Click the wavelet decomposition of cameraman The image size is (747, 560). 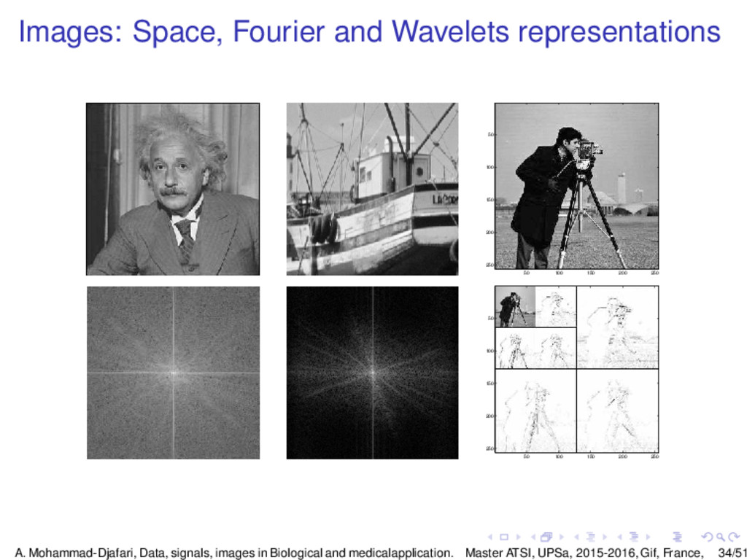click(x=573, y=373)
